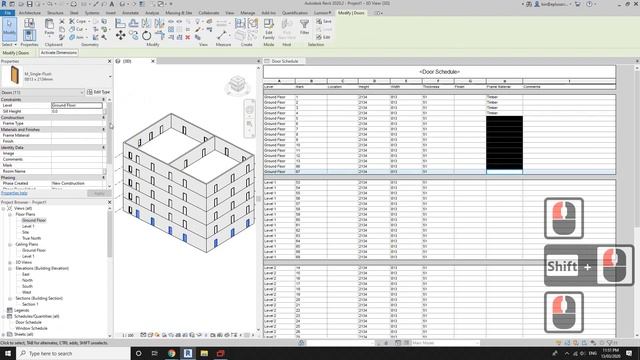
Task: Collapse the Identity Data properties section
Action: [103, 147]
